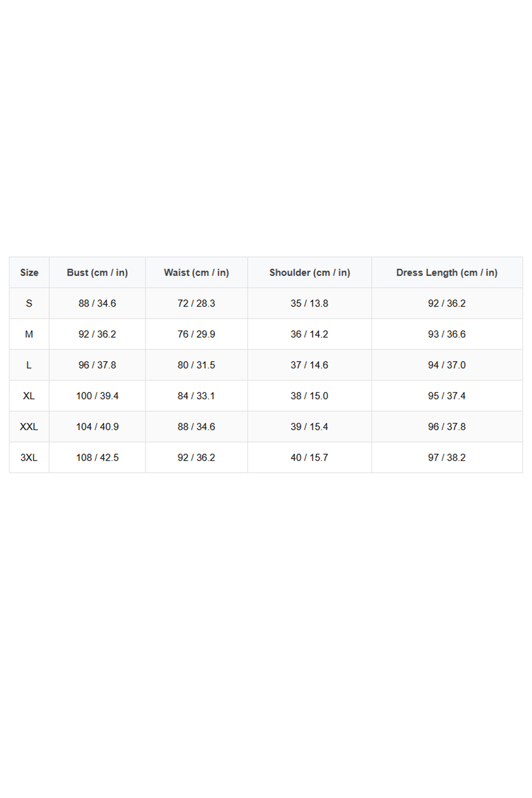The width and height of the screenshot is (532, 798).
Task: Click the Size column header
Action: point(29,272)
